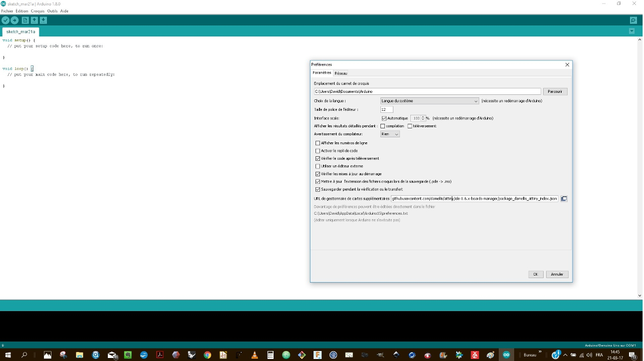This screenshot has height=361, width=644.
Task: Click the Save sketch (down arrow) icon
Action: click(x=43, y=20)
